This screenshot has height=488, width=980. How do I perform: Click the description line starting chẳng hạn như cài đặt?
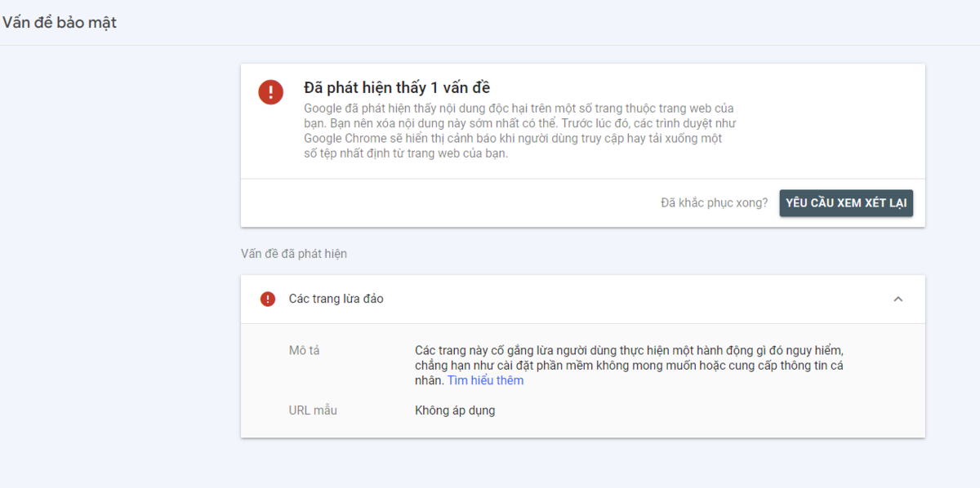[x=629, y=366]
